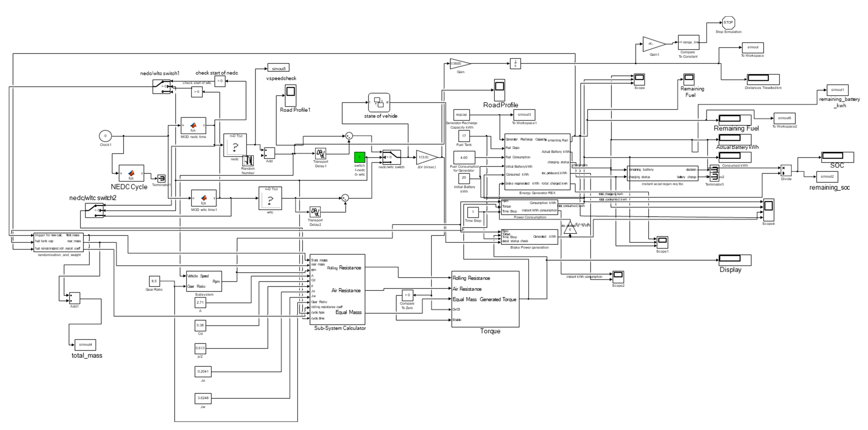Select the NEDC Cycle MATLAB function block
Image resolution: width=868 pixels, height=430 pixels.
click(131, 174)
